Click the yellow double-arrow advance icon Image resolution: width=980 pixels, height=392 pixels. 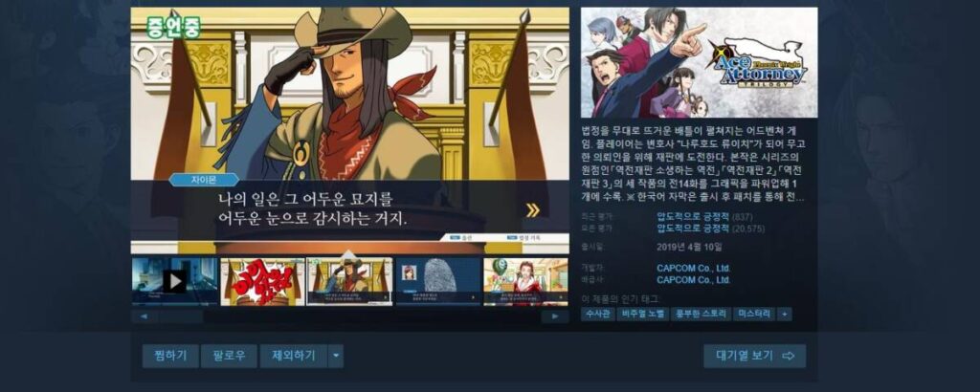click(532, 210)
